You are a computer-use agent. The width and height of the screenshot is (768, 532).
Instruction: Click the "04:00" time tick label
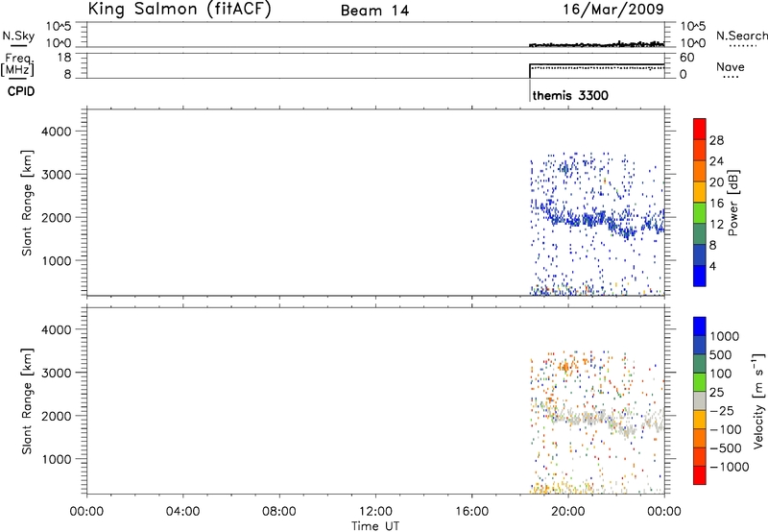[x=182, y=512]
